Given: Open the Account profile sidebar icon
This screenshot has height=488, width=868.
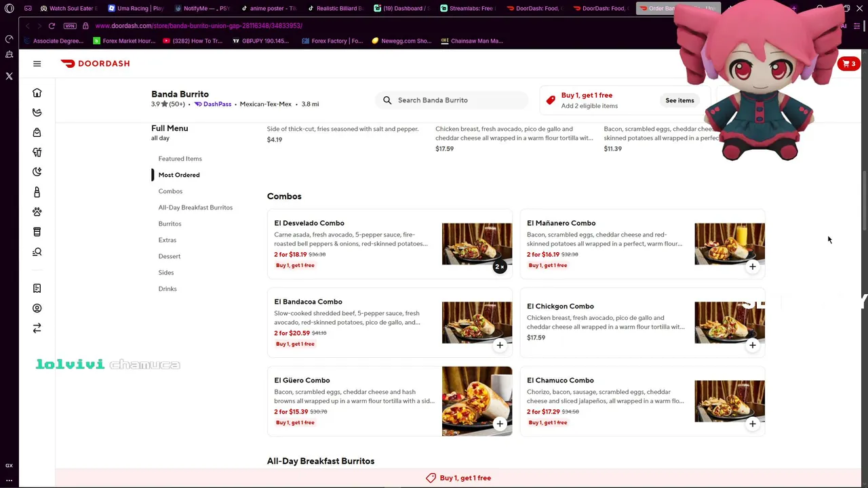Looking at the screenshot, I should (37, 308).
